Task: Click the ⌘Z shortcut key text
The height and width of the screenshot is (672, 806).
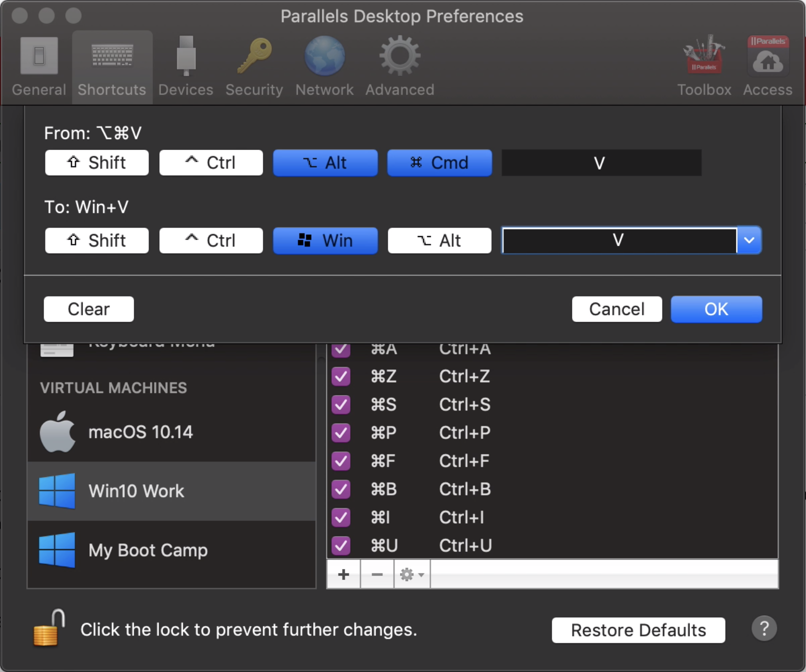Action: coord(383,376)
